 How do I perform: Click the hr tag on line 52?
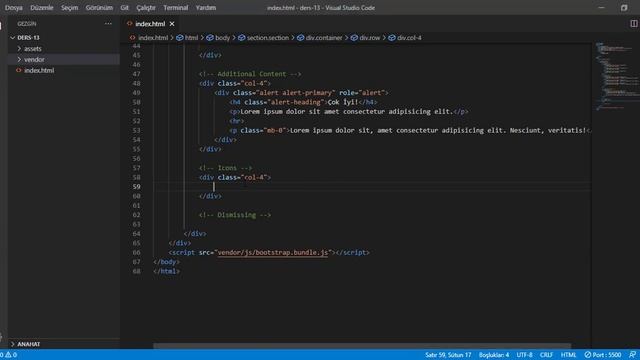(237, 121)
